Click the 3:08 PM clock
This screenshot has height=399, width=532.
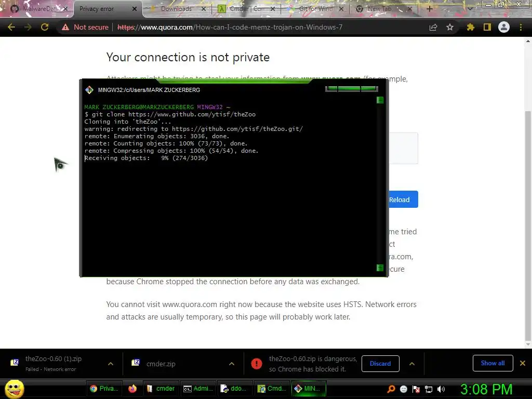pyautogui.click(x=486, y=389)
